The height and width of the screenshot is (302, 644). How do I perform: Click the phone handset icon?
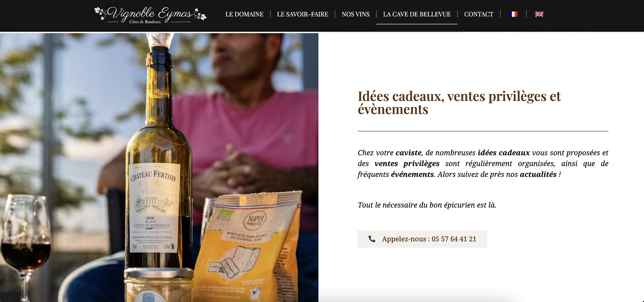point(372,239)
